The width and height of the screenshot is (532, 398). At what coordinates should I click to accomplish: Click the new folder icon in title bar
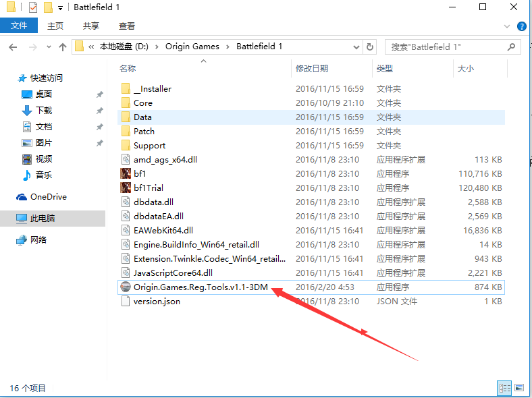point(48,7)
